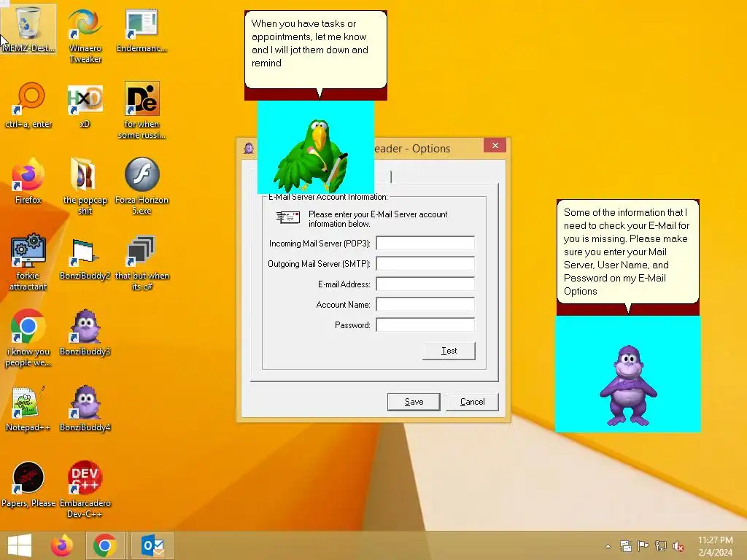
Task: Open Notepad++ desktop shortcut
Action: click(28, 408)
